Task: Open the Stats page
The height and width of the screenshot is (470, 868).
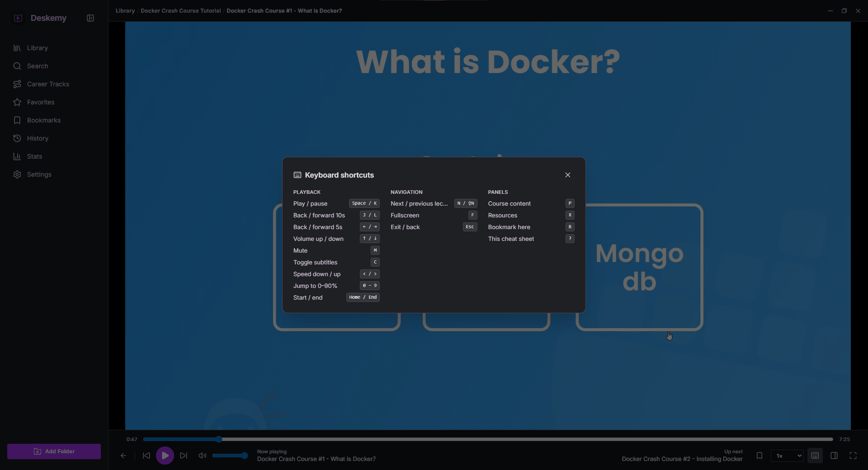Action: 54,156
